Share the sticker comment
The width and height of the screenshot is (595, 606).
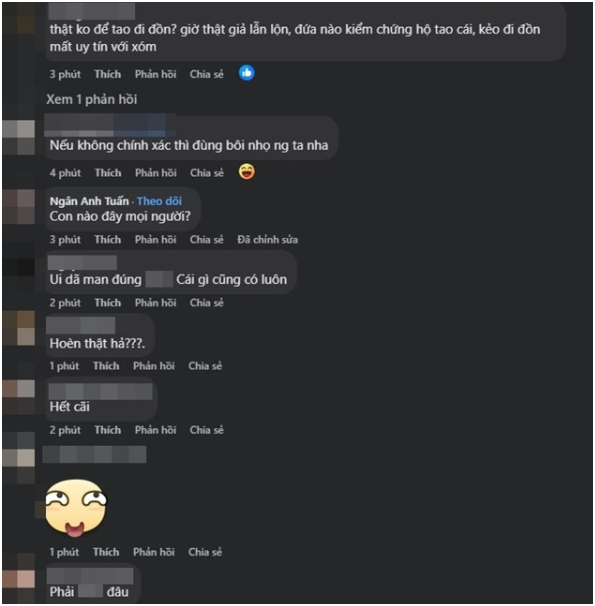[x=205, y=552]
